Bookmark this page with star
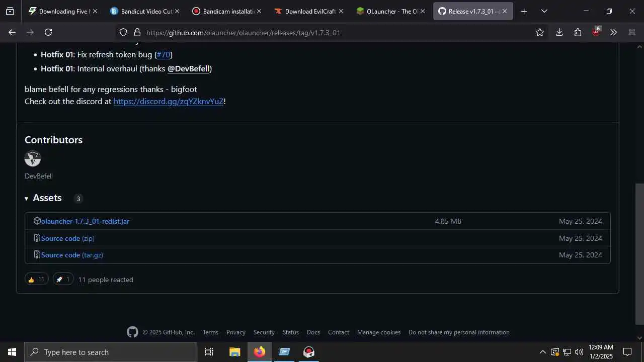 point(540,32)
